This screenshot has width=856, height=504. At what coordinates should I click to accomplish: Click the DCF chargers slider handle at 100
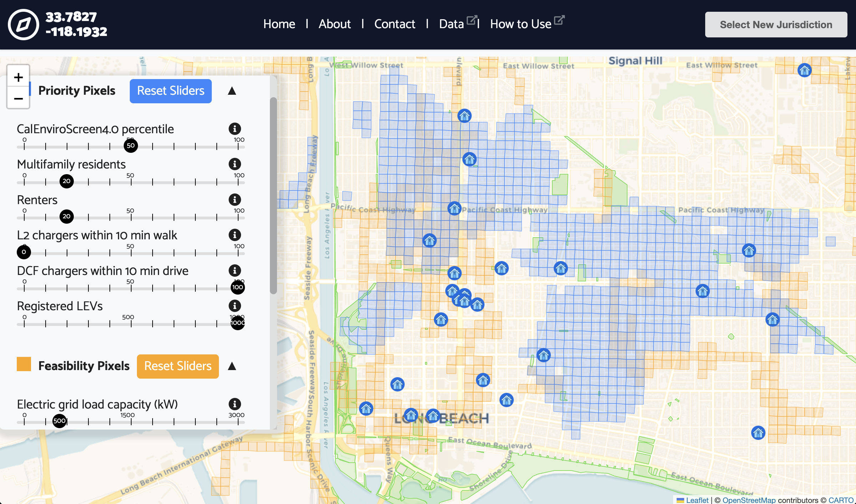(238, 287)
